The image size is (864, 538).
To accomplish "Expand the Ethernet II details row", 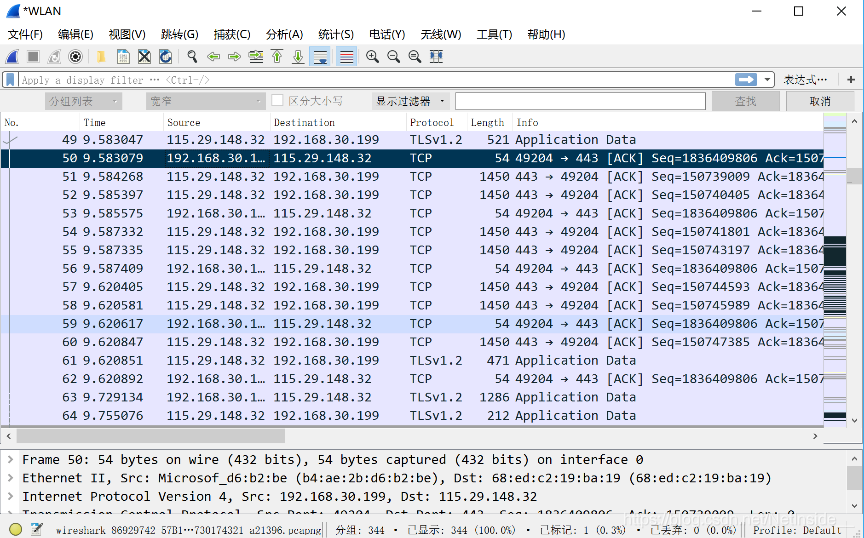I will [10, 478].
